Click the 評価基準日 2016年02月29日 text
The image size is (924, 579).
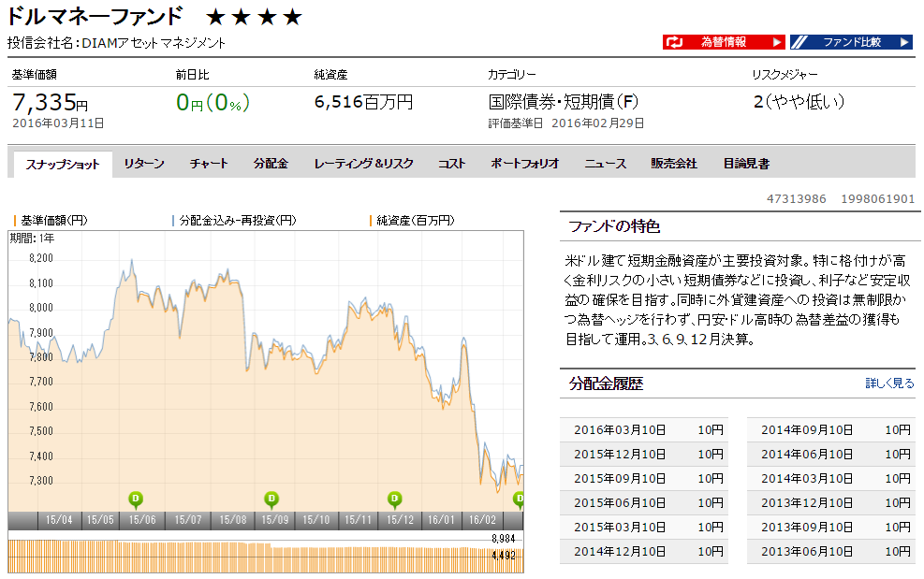pos(565,123)
